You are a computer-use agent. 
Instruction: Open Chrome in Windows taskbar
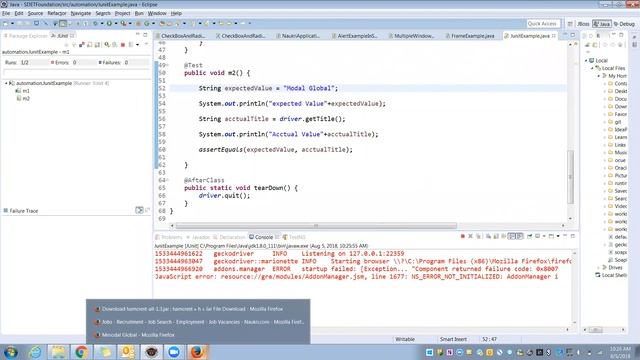click(81, 352)
